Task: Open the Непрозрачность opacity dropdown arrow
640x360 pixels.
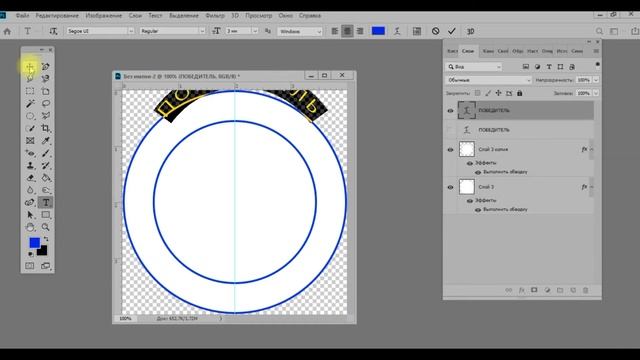Action: coord(596,80)
